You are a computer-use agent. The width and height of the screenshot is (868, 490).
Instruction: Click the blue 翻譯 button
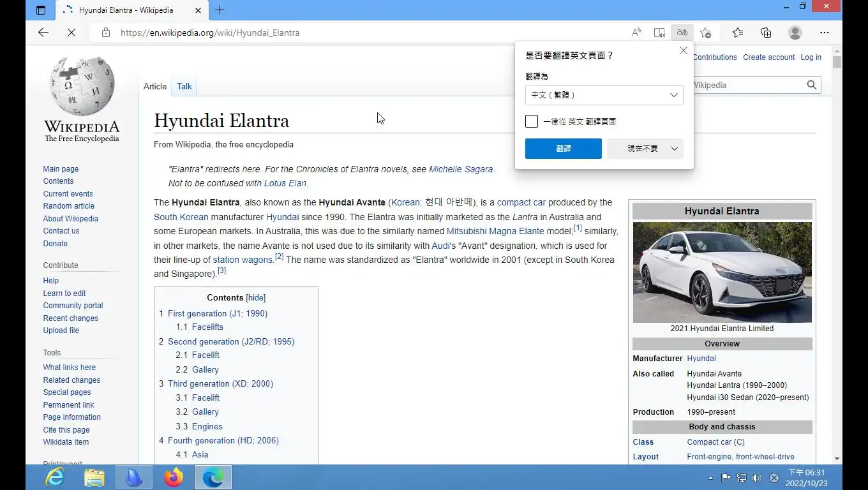pos(564,149)
